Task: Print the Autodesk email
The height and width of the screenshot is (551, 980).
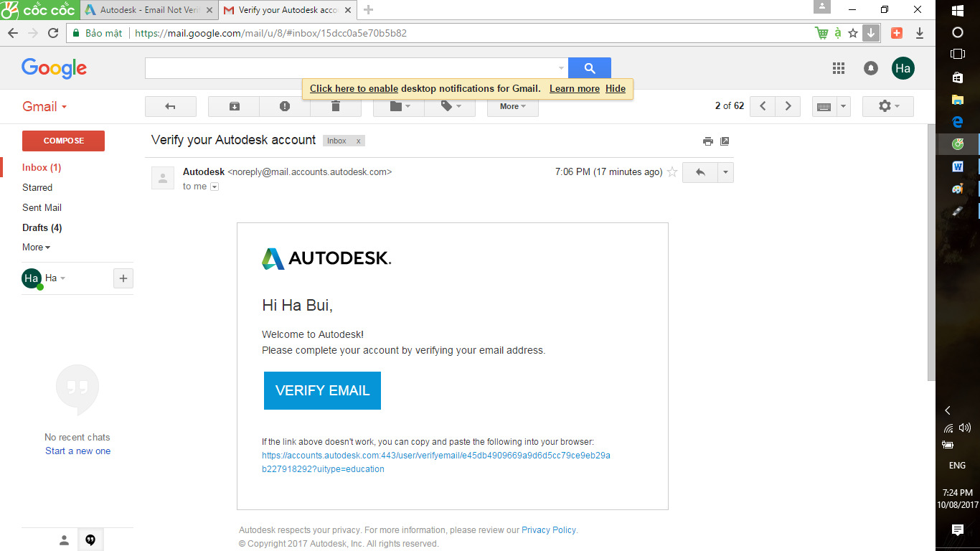Action: (707, 141)
